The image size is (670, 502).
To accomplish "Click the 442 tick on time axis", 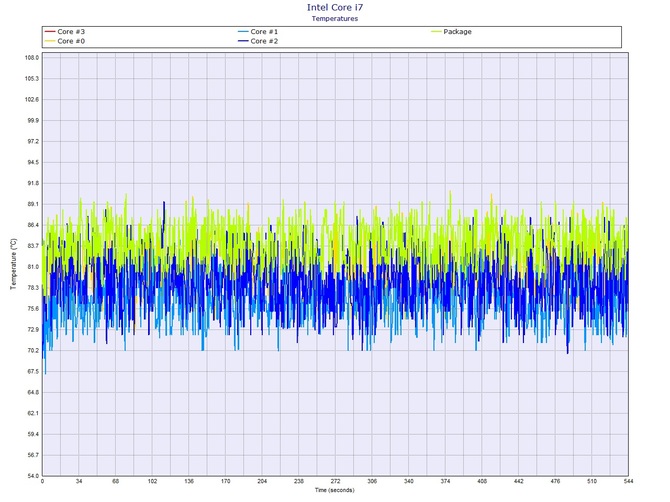I will (518, 481).
